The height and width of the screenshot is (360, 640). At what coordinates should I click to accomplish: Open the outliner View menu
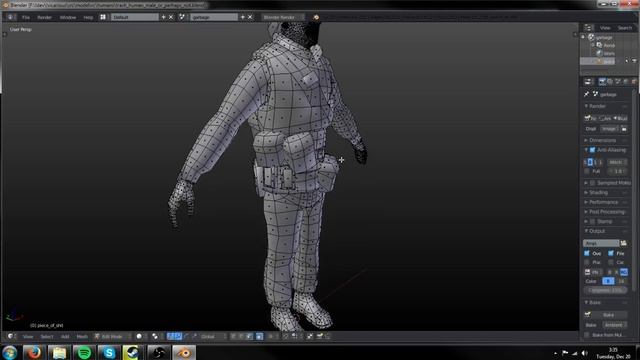[x=605, y=28]
